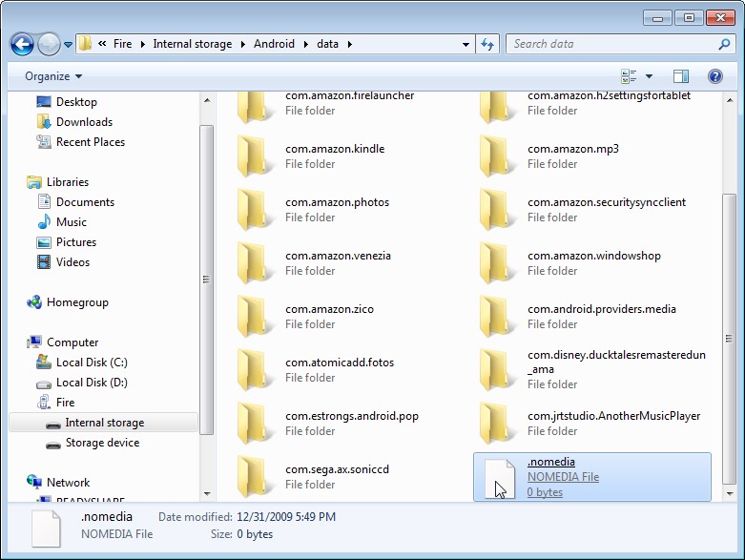This screenshot has width=745, height=560.
Task: Select Internal storage under Fire
Action: coord(105,423)
